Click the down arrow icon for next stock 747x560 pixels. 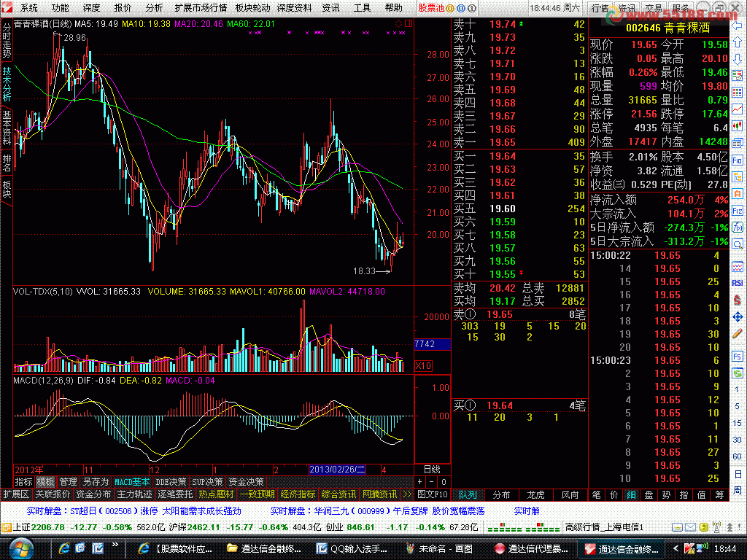[x=738, y=59]
